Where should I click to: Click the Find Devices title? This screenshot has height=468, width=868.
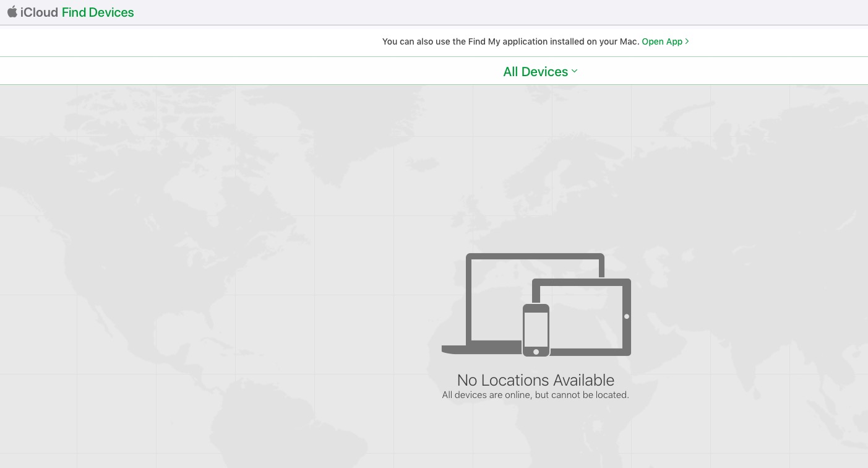coord(98,12)
